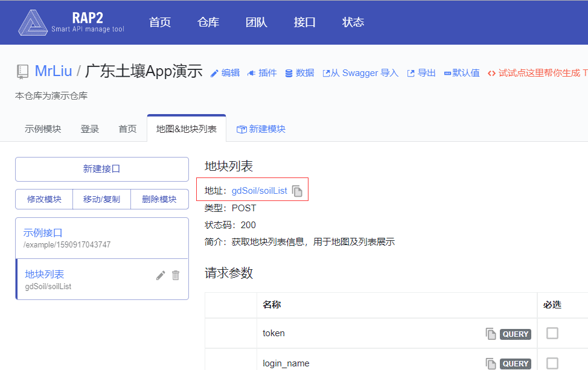This screenshot has width=588, height=370.
Task: Tick the required checkbox for login_name
Action: (552, 363)
